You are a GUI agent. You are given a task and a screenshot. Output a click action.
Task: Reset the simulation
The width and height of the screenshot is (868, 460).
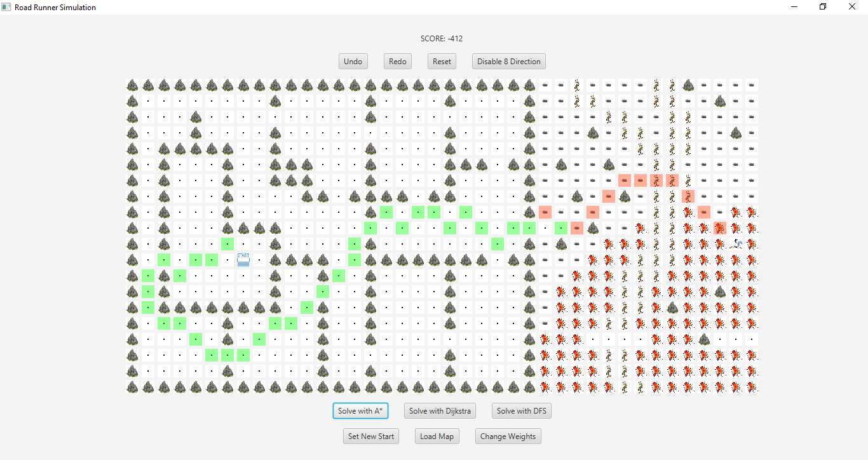pyautogui.click(x=442, y=61)
